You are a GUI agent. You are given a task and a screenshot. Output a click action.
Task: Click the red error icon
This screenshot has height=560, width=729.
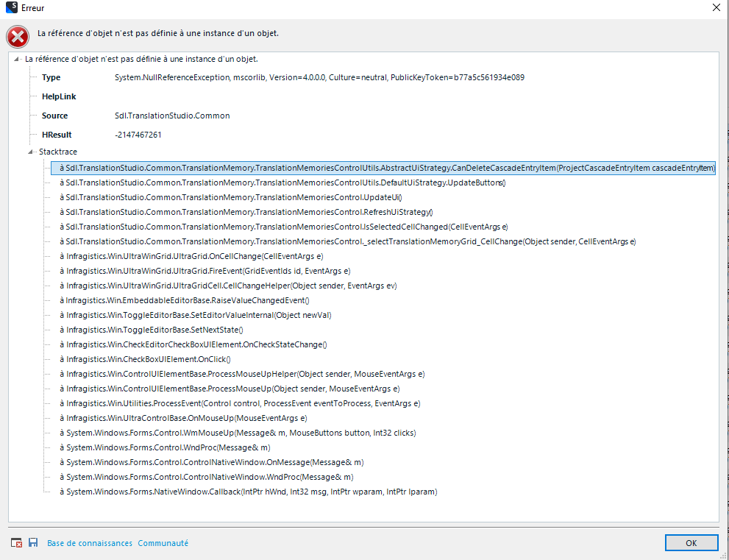(18, 37)
